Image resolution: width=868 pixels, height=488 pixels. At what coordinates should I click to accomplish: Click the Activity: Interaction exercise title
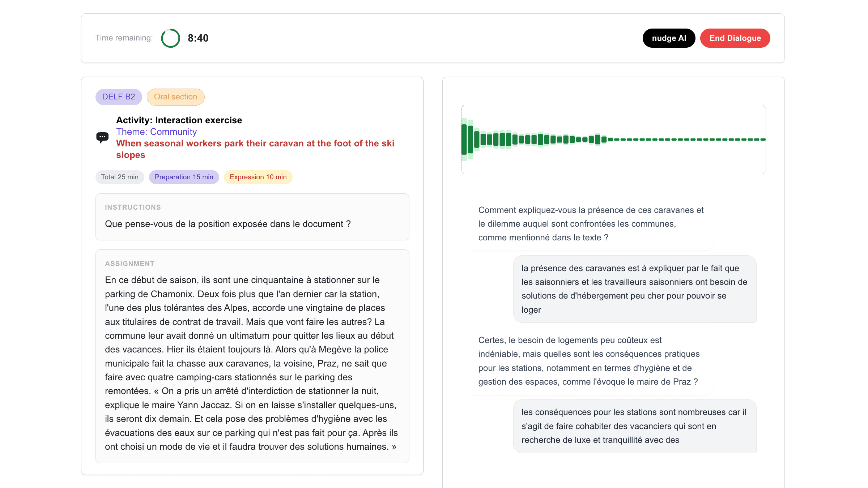pos(179,120)
